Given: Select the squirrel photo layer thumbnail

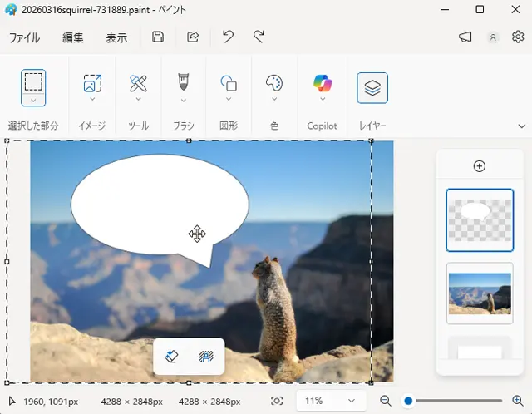Looking at the screenshot, I should pos(480,293).
